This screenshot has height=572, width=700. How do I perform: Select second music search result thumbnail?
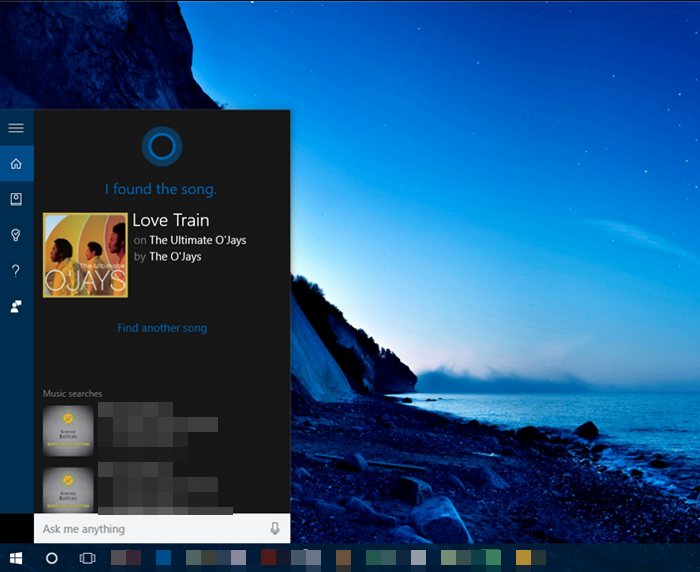point(68,487)
